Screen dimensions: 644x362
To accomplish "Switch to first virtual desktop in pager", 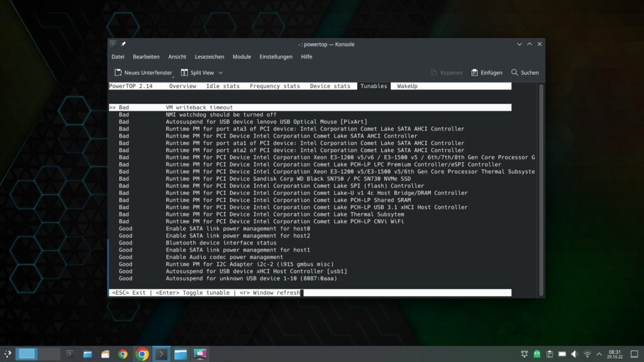I will [26, 354].
